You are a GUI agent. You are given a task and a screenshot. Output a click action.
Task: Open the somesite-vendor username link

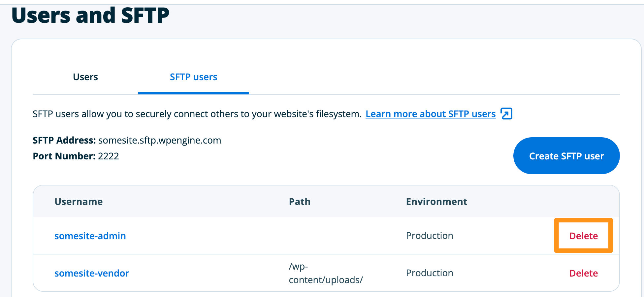(x=91, y=273)
